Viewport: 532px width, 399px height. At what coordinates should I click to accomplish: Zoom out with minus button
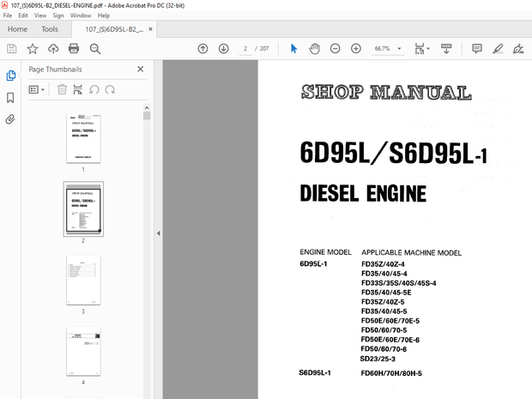(336, 49)
